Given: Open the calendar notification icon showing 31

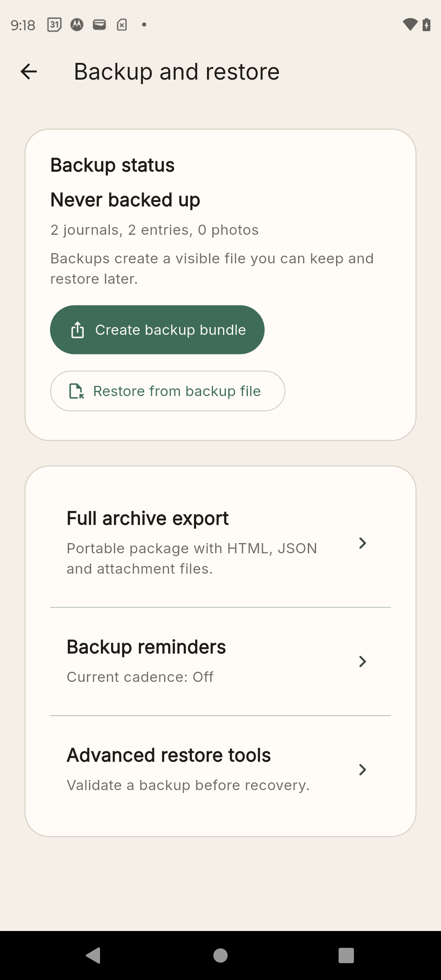Looking at the screenshot, I should [x=54, y=24].
